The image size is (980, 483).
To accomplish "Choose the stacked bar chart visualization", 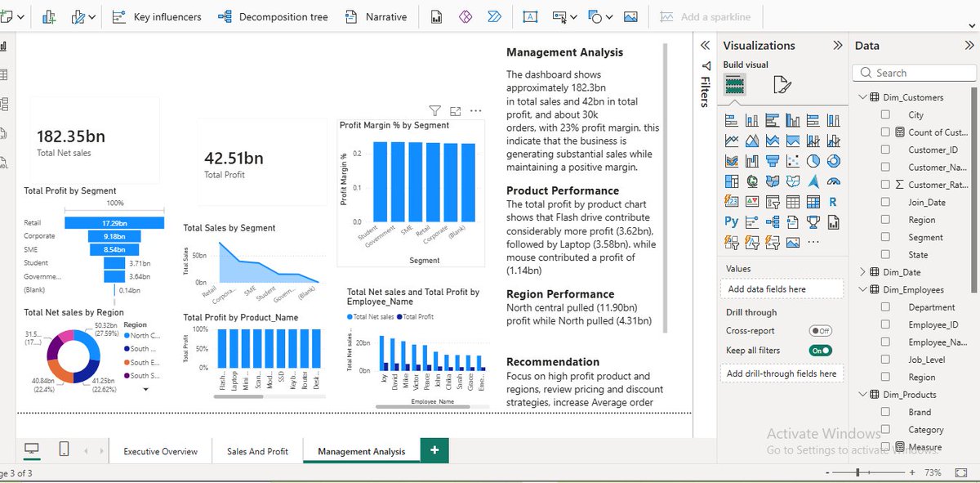I will pos(732,120).
